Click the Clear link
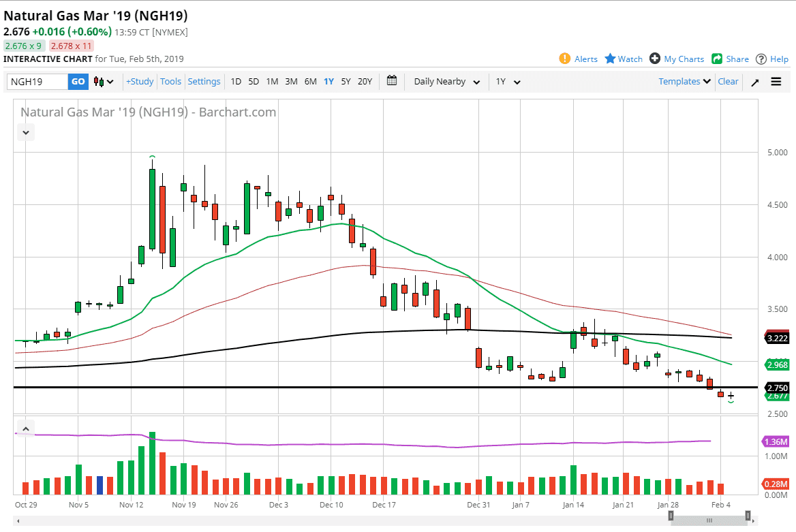The height and width of the screenshot is (532, 796). (x=728, y=81)
